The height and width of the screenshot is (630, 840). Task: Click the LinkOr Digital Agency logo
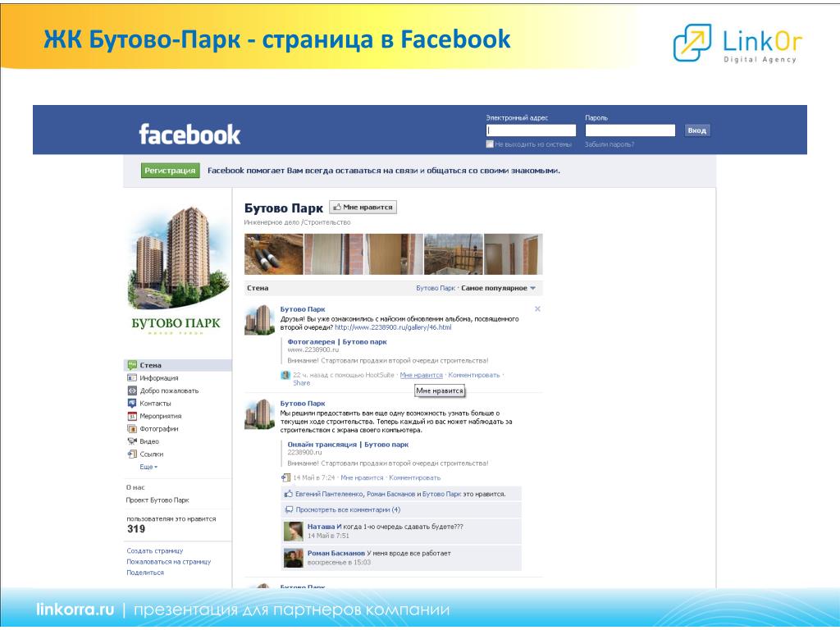point(737,43)
